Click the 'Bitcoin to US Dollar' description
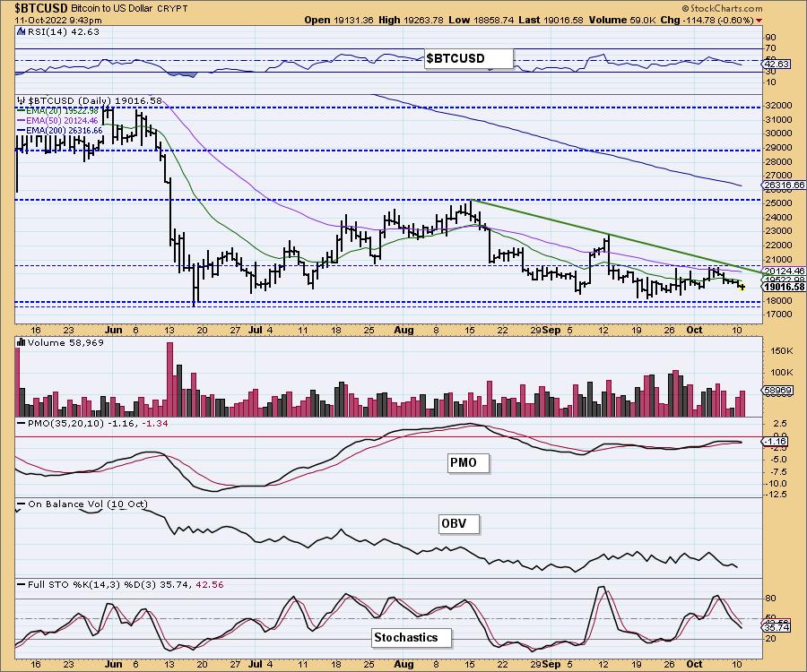807x672 pixels. click(x=110, y=9)
